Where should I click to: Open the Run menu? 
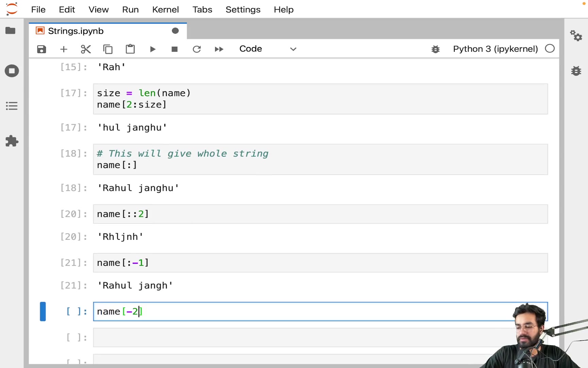pos(130,10)
